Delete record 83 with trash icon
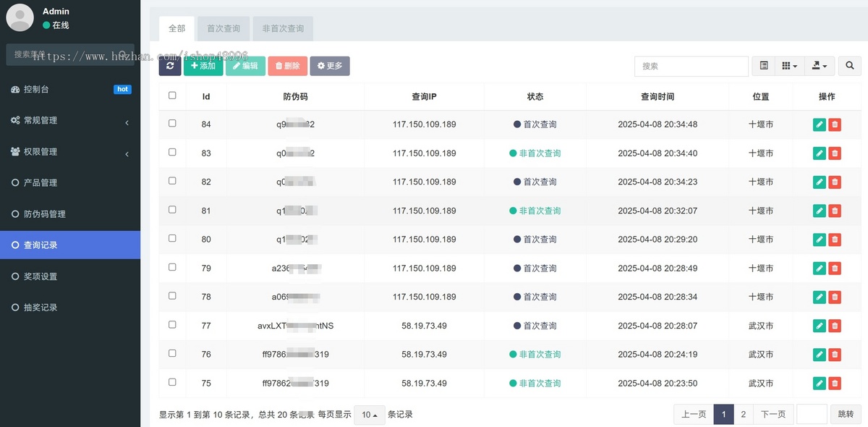 (835, 153)
